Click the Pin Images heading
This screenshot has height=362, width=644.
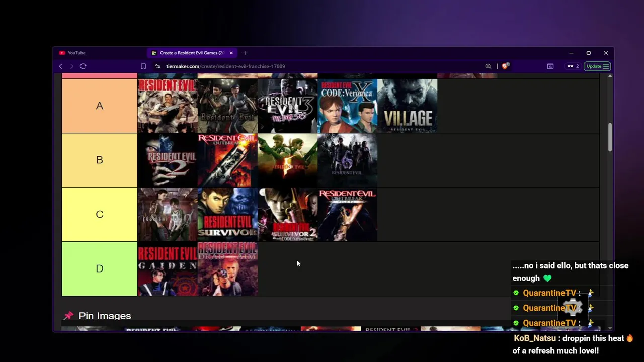point(105,316)
